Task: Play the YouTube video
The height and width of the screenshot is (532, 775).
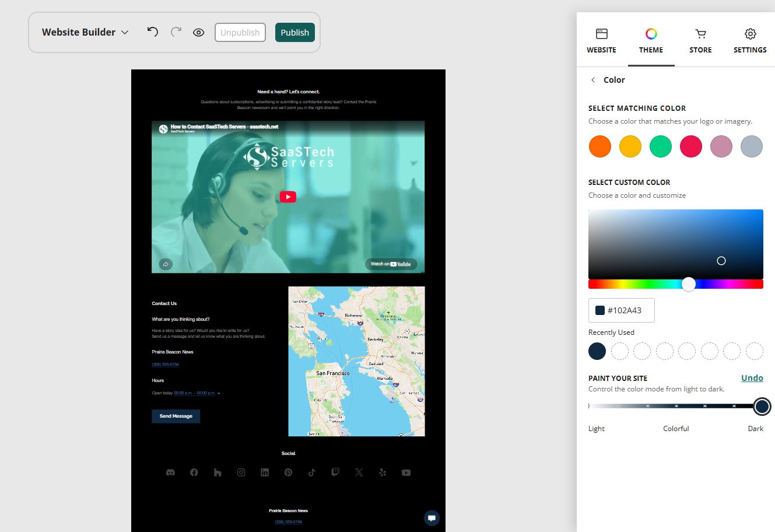Action: pyautogui.click(x=288, y=197)
